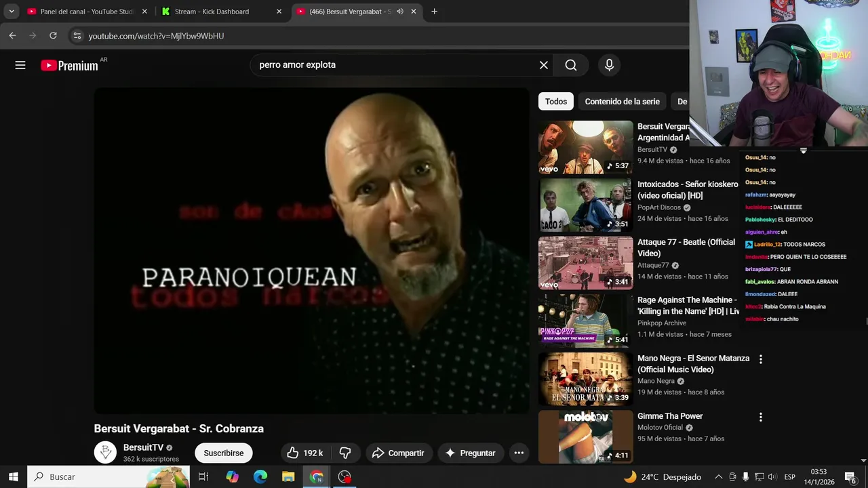Dislike the Sr. Cobranza video

345,453
